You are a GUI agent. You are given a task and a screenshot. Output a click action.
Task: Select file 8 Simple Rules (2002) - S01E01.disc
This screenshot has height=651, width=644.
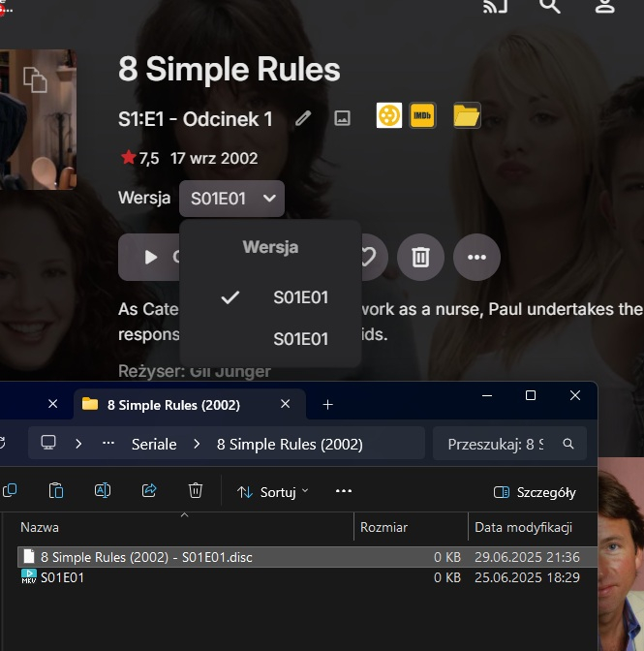pyautogui.click(x=307, y=557)
